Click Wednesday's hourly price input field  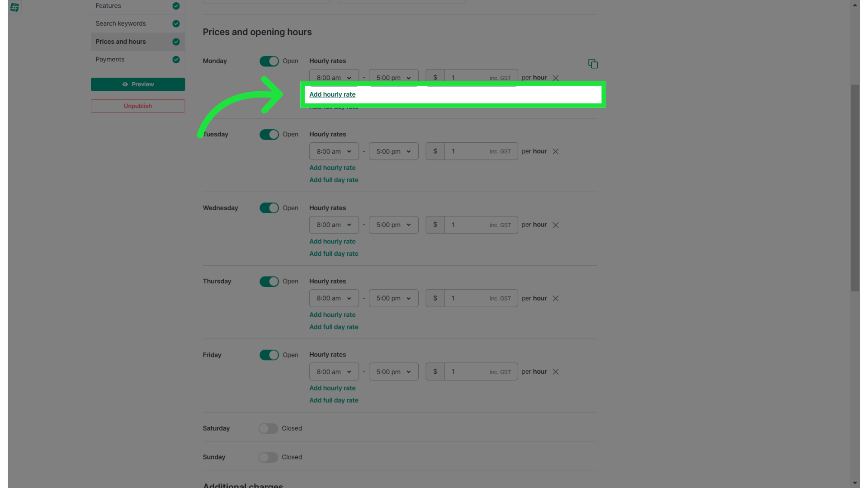481,225
